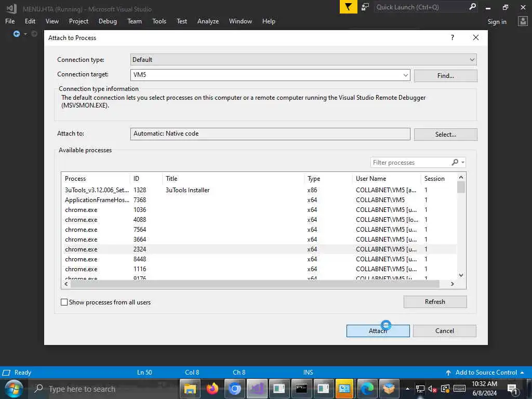The height and width of the screenshot is (399, 532).
Task: Click the notifications filter flag icon
Action: pyautogui.click(x=348, y=7)
